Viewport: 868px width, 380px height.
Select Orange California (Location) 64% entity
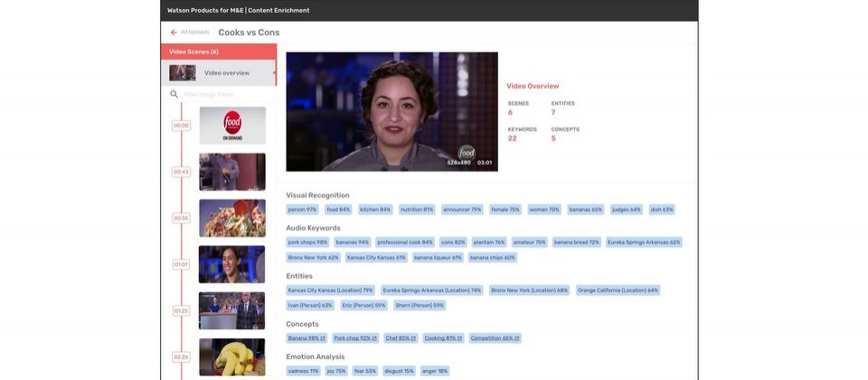pos(618,290)
